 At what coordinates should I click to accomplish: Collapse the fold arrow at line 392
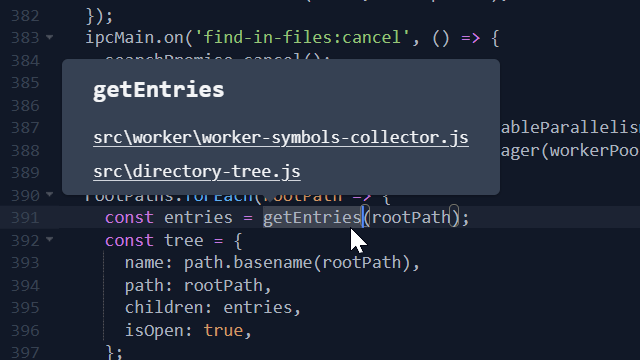point(49,239)
